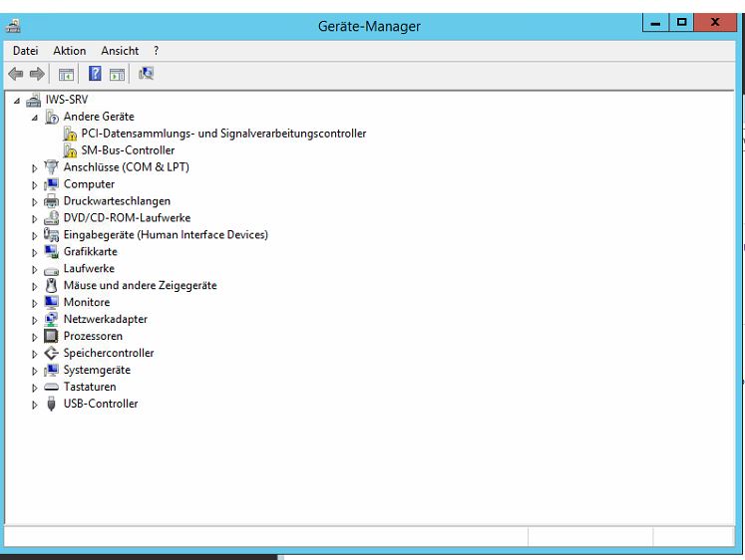Collapse the IWS-SRV root node
This screenshot has height=560, width=745.
point(17,101)
